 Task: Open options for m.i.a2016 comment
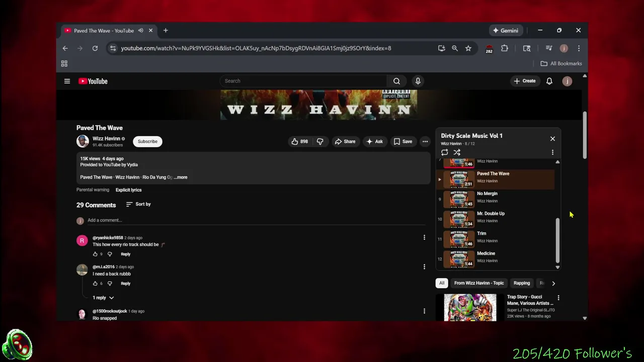[424, 266]
